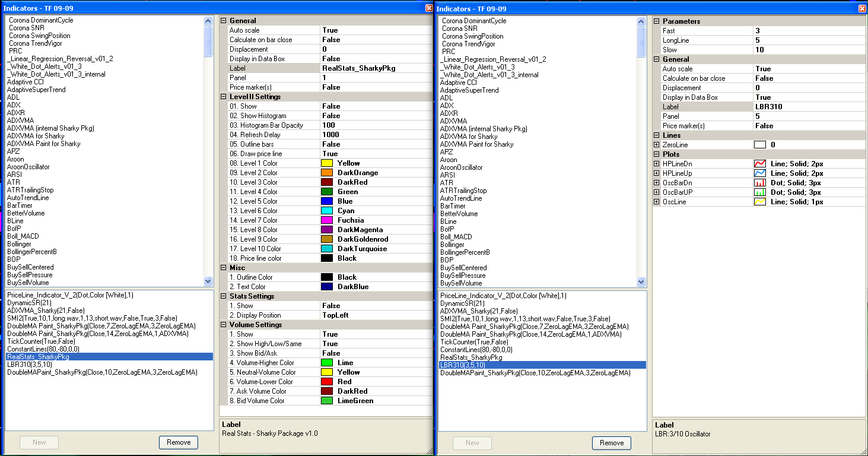Click the HPLineDn red line plot icon

pyautogui.click(x=760, y=164)
